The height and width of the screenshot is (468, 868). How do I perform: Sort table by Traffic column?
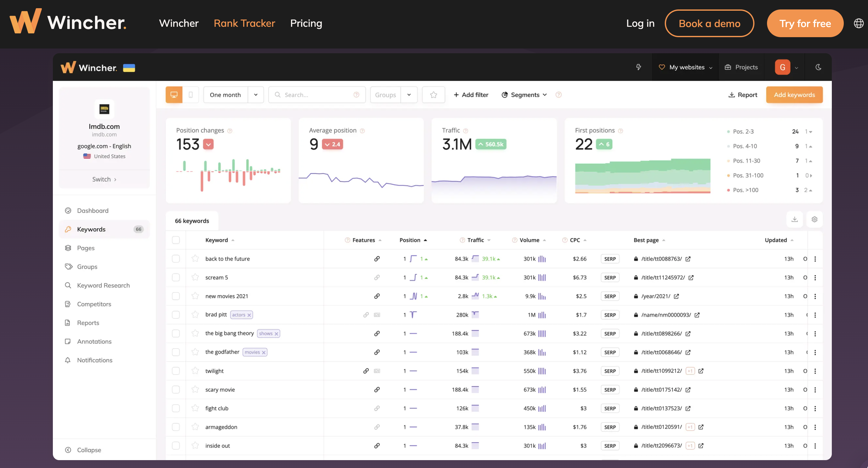[x=479, y=240]
